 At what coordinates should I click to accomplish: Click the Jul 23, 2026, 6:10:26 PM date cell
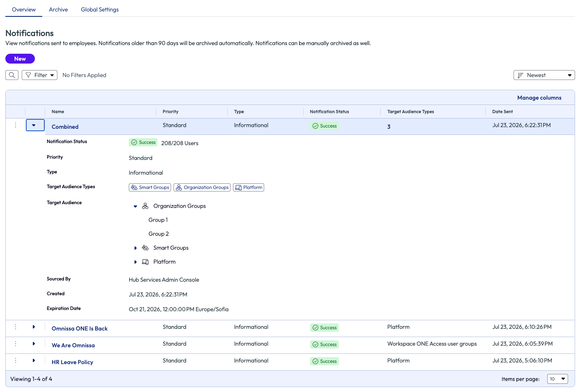pos(522,327)
